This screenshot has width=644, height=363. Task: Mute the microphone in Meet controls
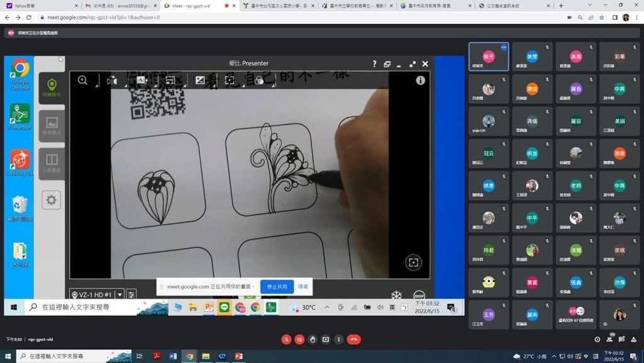coord(286,340)
